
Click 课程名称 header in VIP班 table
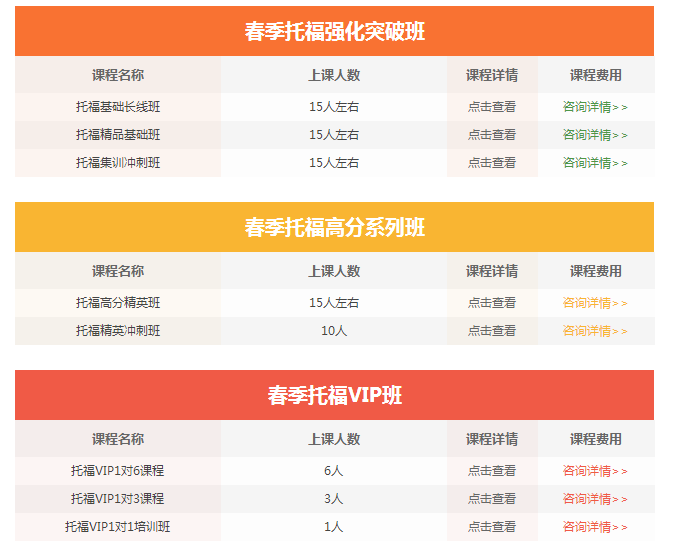point(118,439)
